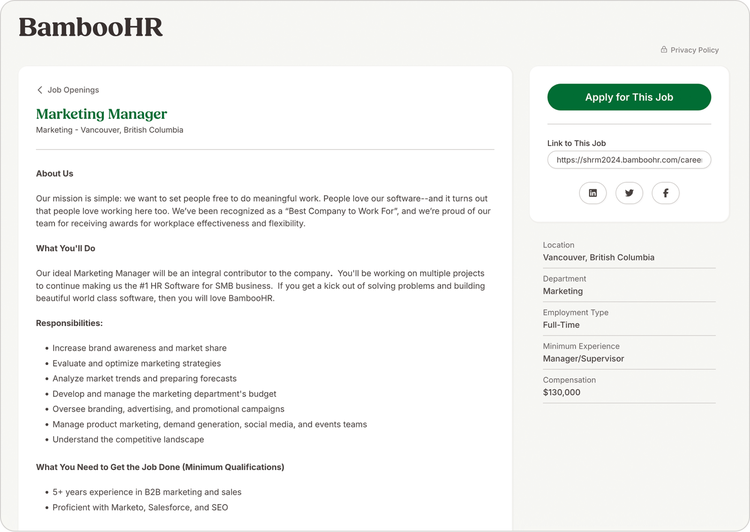Click the lock icon beside Privacy Policy
The image size is (750, 532).
[664, 50]
